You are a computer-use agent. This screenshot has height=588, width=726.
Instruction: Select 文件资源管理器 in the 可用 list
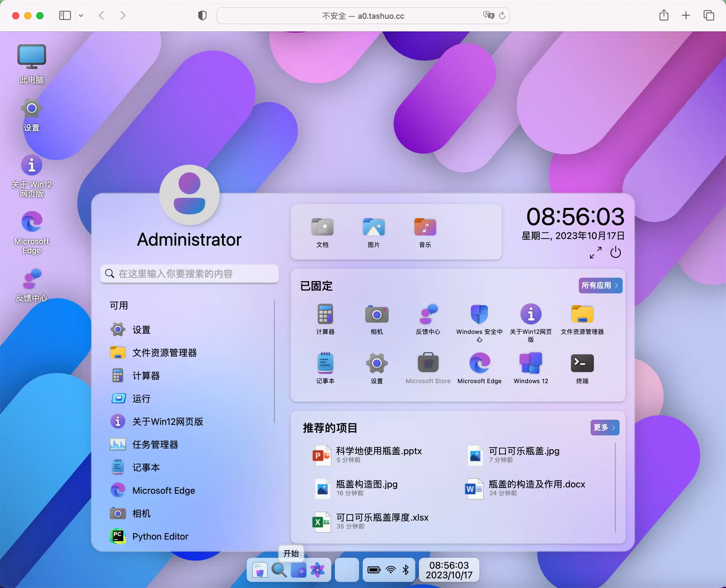(x=190, y=353)
